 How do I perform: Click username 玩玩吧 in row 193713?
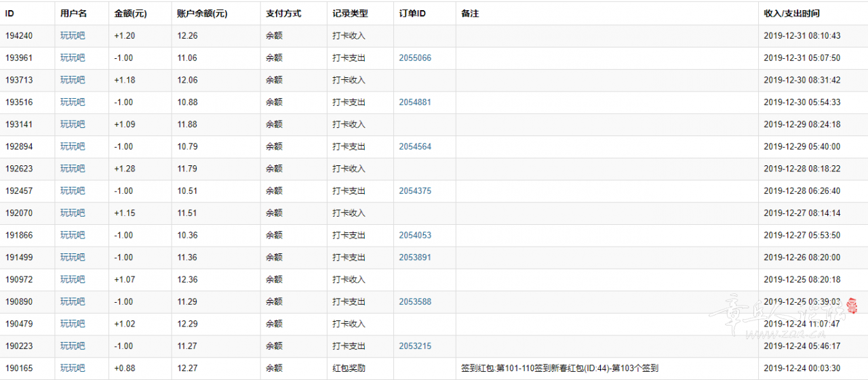click(73, 80)
